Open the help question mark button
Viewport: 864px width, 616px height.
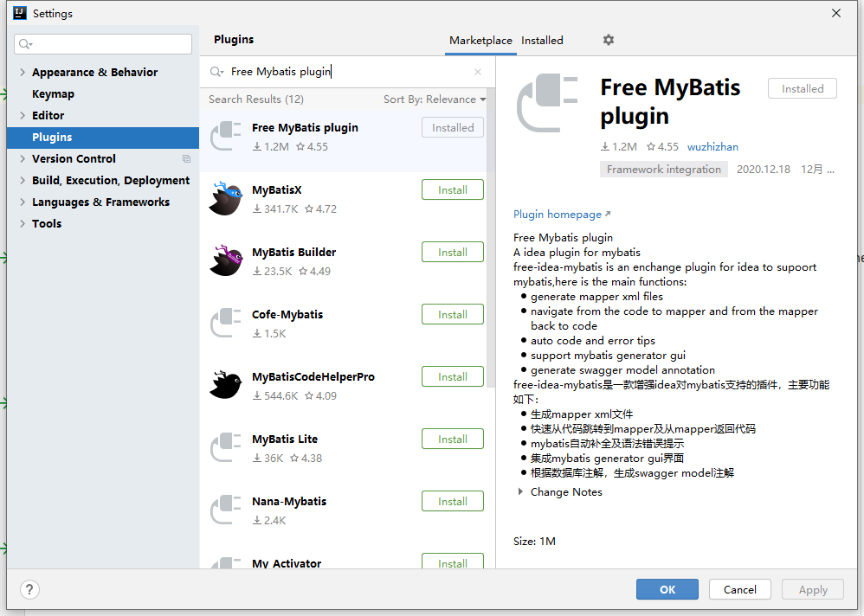tap(29, 589)
